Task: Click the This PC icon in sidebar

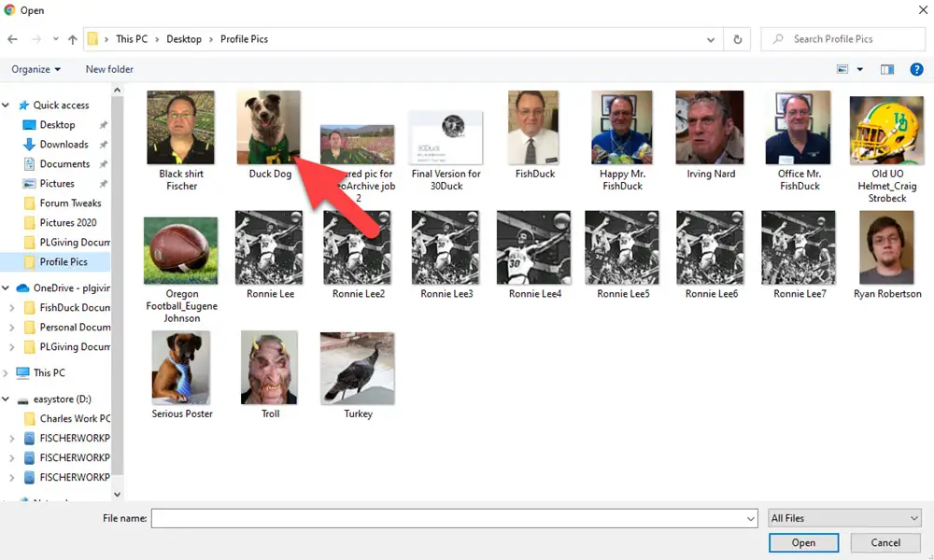Action: point(24,373)
